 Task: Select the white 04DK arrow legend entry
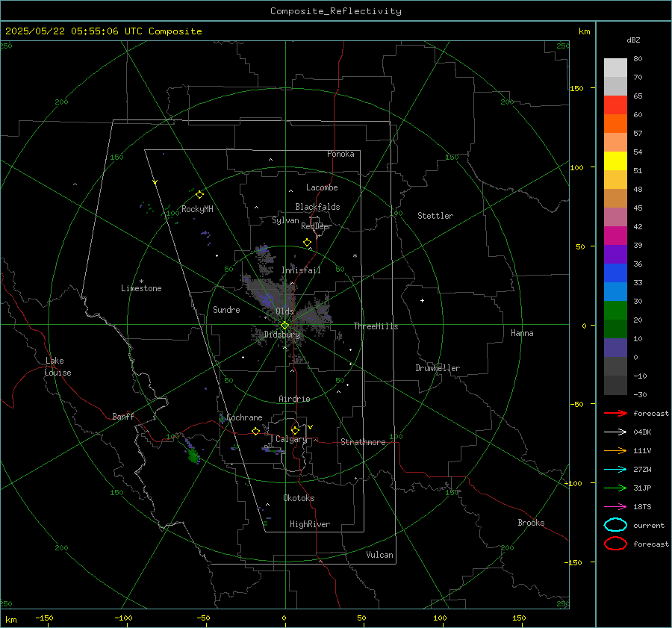pos(615,432)
